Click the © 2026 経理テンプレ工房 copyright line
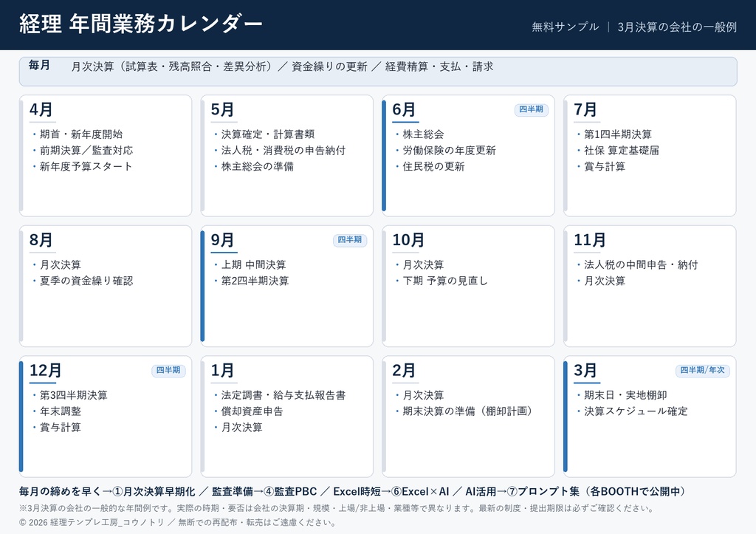The height and width of the screenshot is (534, 756). 178,522
